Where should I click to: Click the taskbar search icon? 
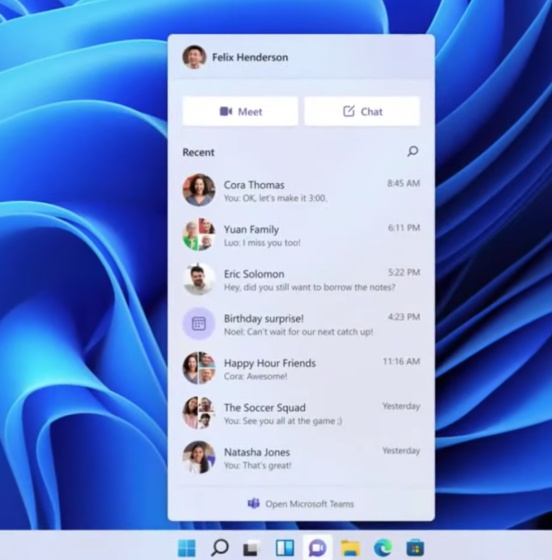pyautogui.click(x=219, y=548)
